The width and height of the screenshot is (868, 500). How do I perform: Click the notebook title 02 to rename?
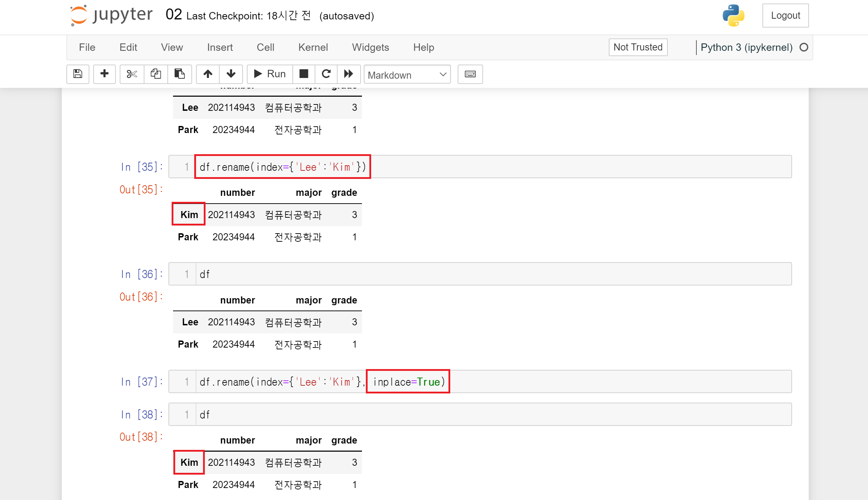[x=173, y=15]
